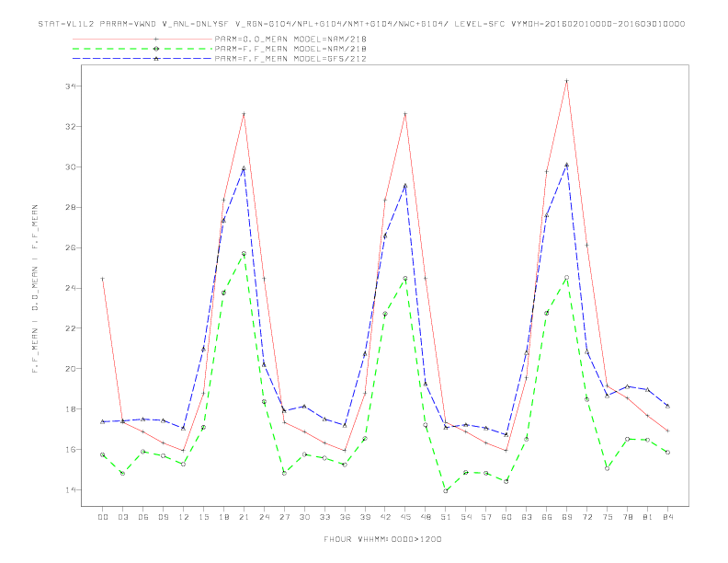Image resolution: width=728 pixels, height=563 pixels.
Task: Click x-axis tick label 06
Action: 143,517
